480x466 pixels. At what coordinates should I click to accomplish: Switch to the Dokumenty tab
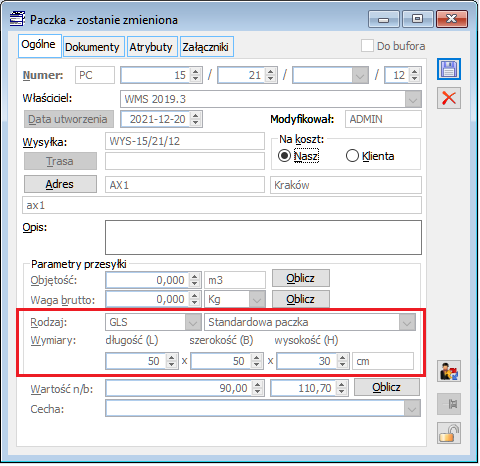pyautogui.click(x=92, y=47)
